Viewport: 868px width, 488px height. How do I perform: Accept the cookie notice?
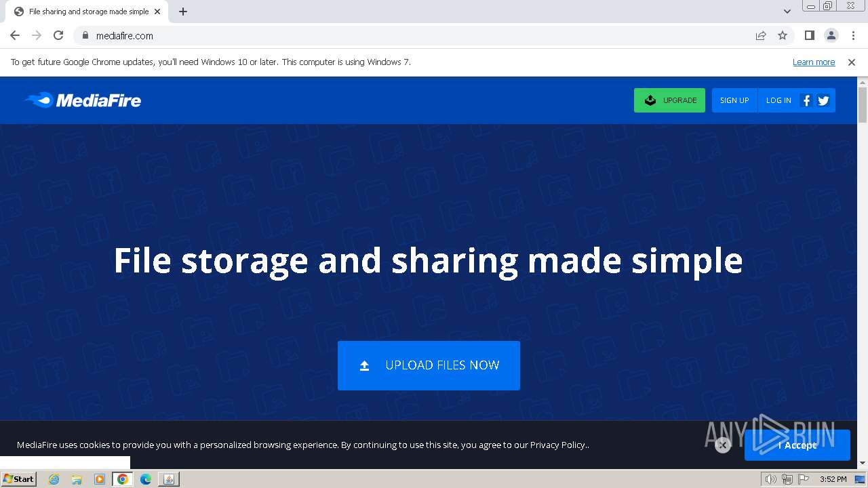click(797, 445)
